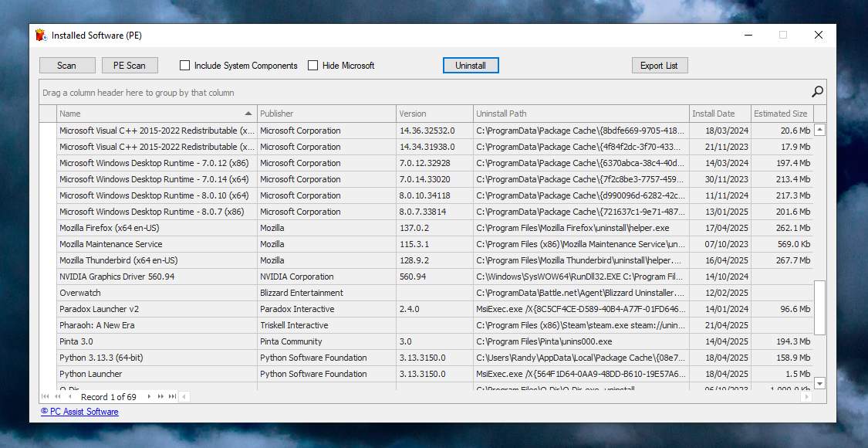
Task: Select the Paradox Launcher v2 row
Action: coord(435,309)
